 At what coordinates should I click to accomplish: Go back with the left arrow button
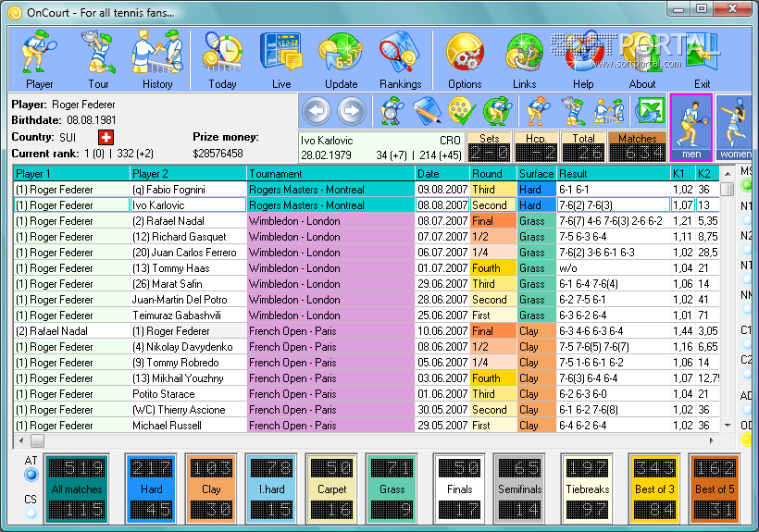[316, 111]
